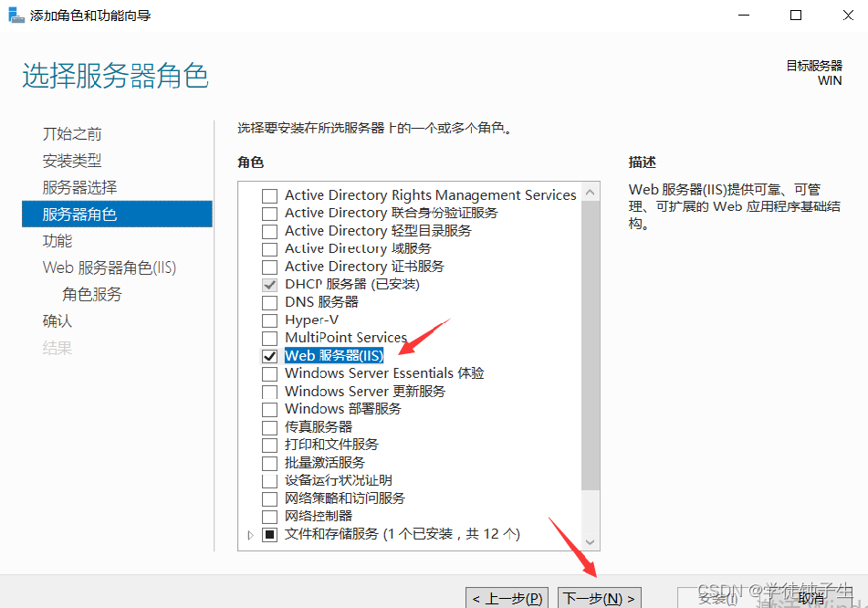Check the 打印和文件服务 checkbox
This screenshot has height=608, width=868.
coord(269,446)
